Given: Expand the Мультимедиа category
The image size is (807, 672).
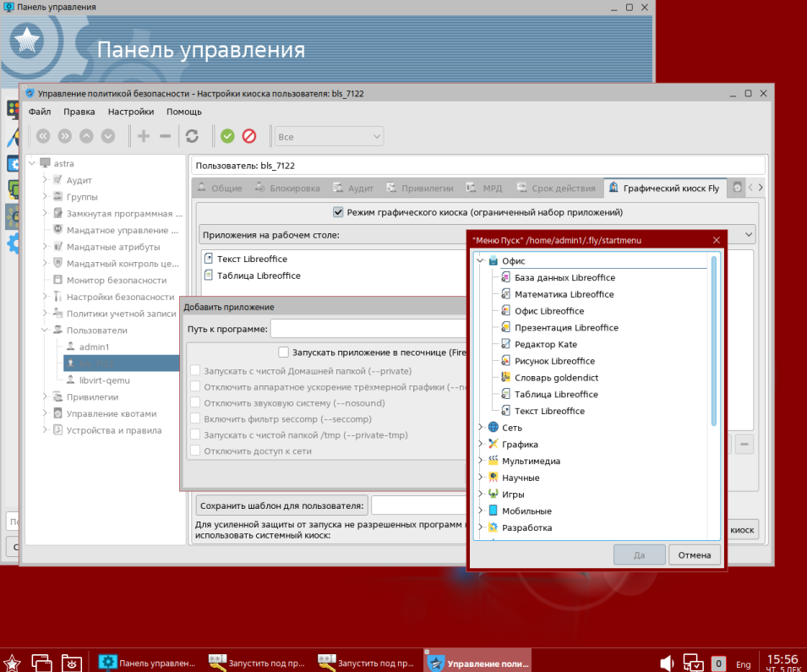Looking at the screenshot, I should (481, 461).
